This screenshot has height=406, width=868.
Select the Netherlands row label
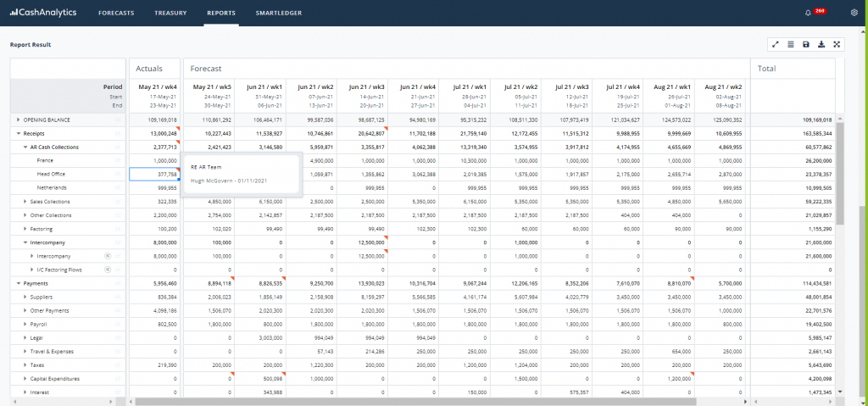click(53, 188)
